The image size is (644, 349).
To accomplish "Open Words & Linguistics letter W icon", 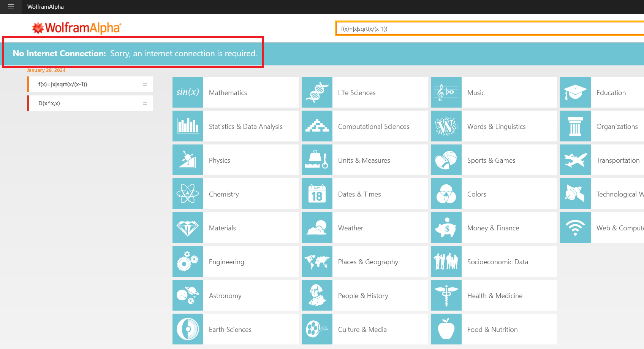I will [446, 126].
